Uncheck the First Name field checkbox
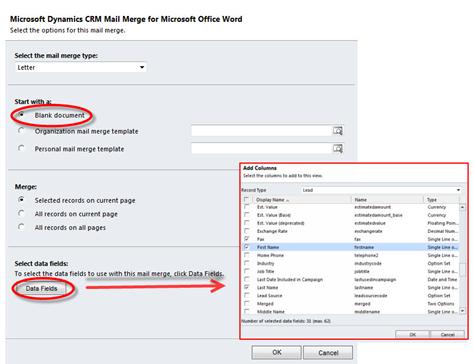Screen dimensions: 474x364 coord(247,247)
